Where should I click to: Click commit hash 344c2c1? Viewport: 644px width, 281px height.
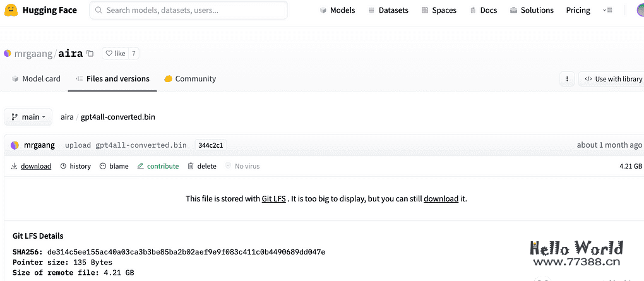click(x=210, y=145)
